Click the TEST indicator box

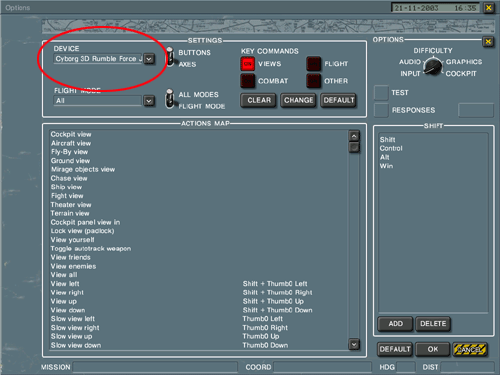381,93
